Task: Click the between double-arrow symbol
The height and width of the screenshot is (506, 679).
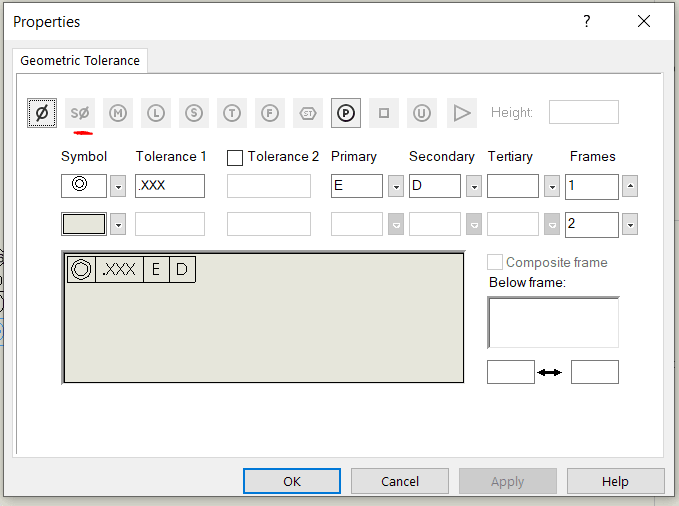Action: pos(550,372)
